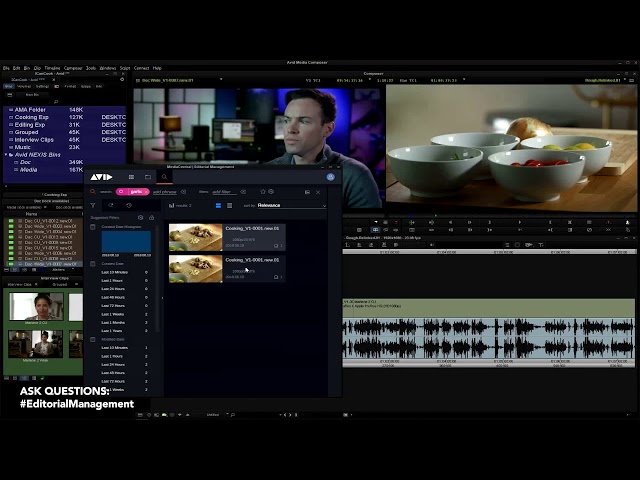Collapse the Avid NEXIS Bins folder

point(6,155)
